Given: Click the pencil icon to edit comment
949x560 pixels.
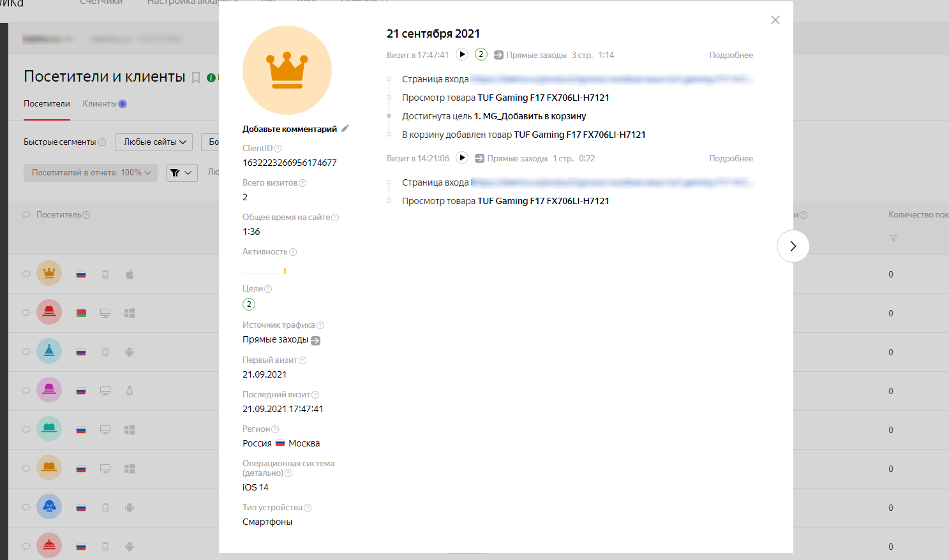Looking at the screenshot, I should [345, 129].
